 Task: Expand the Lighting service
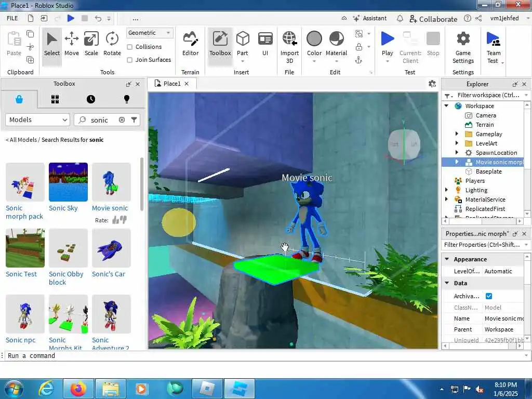point(446,190)
